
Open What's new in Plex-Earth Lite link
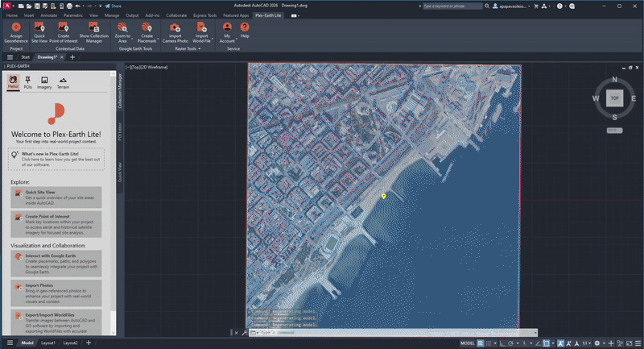[x=56, y=159]
